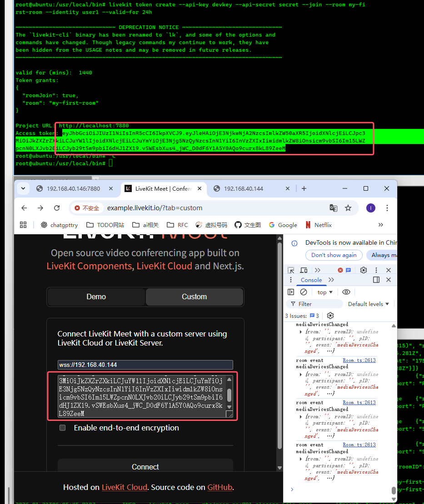Open console settings gear beside Issues
424x504 pixels.
[330, 316]
